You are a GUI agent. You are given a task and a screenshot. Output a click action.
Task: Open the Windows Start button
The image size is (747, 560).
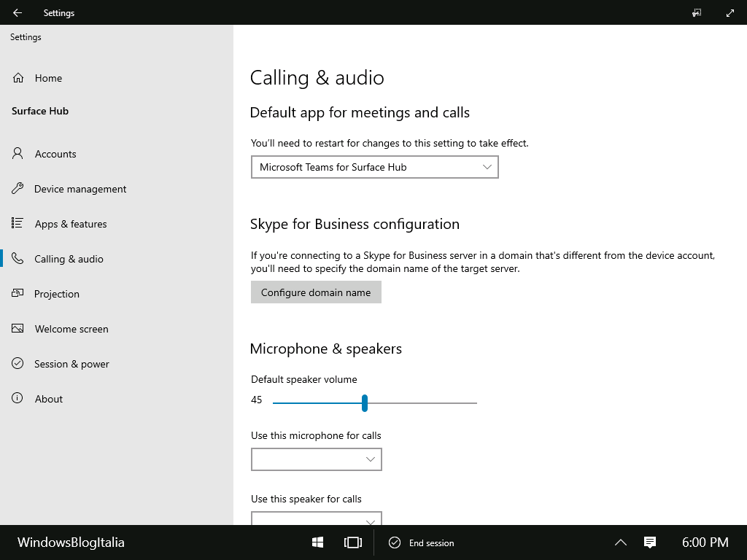[318, 542]
